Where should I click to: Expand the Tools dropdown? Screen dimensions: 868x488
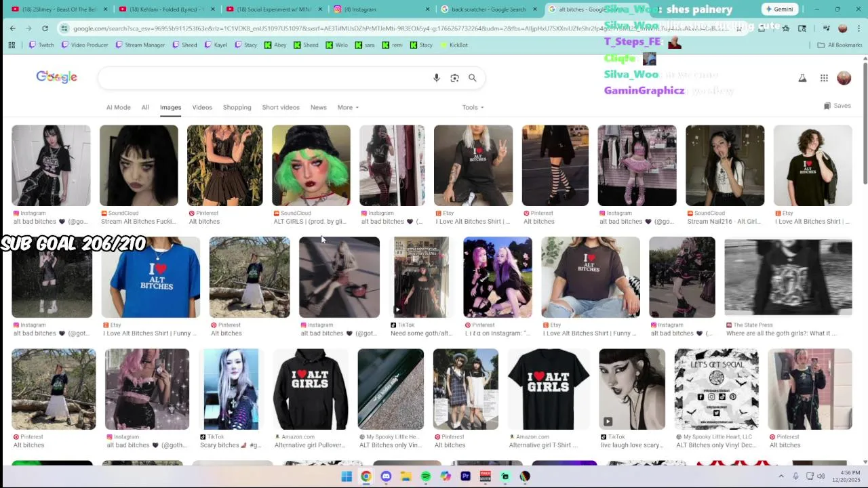[x=473, y=107]
